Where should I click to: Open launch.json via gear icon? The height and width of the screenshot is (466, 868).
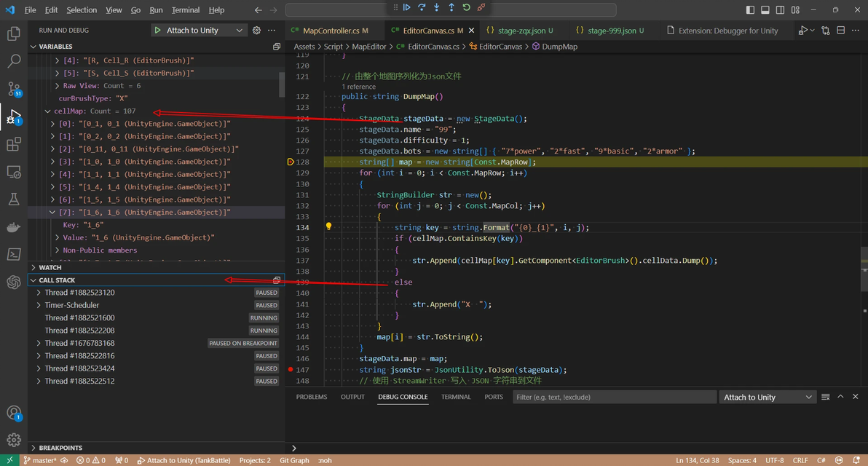[256, 31]
